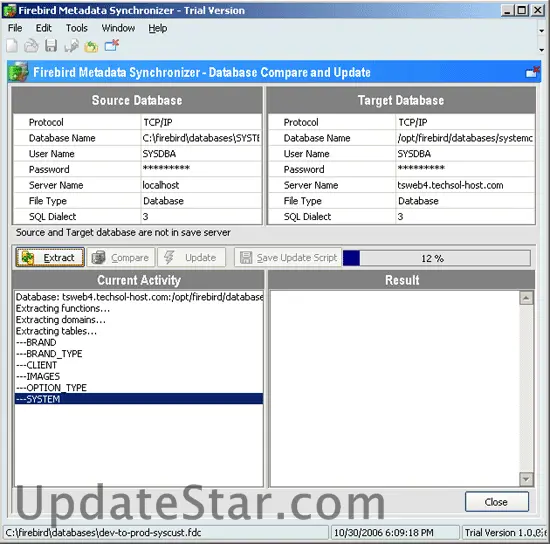The width and height of the screenshot is (550, 544).
Task: Click the connection settings toolbar icon
Action: pos(71,46)
